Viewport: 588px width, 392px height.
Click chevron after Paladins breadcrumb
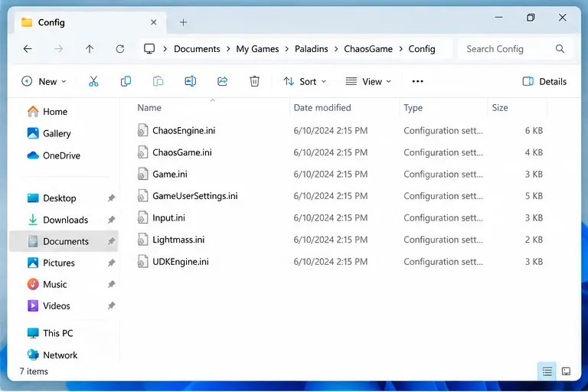(336, 49)
